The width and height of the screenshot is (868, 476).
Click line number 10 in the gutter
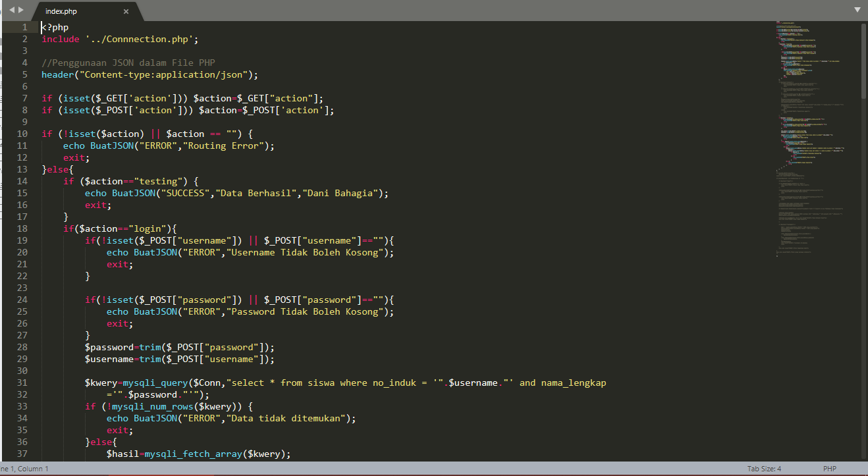pos(22,133)
